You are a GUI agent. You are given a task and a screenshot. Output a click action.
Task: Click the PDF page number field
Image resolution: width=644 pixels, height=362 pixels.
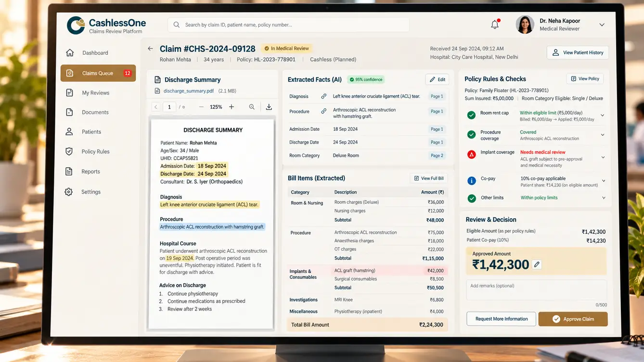[x=169, y=107]
